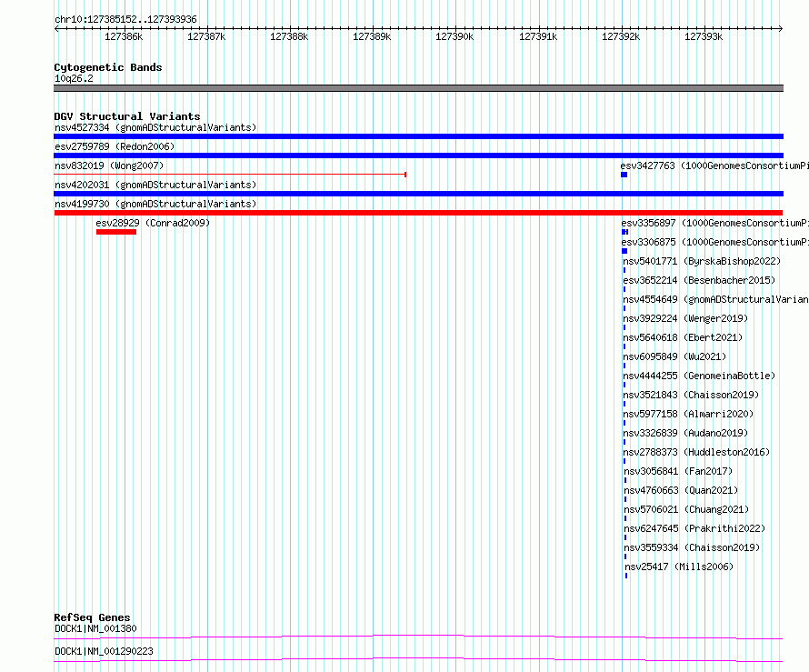Click the 127389k ruler mark
Viewport: 809px width, 672px height.
[372, 36]
